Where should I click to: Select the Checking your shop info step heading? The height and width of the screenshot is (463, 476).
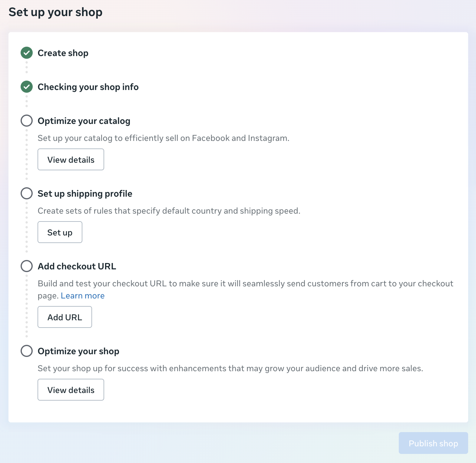[88, 87]
